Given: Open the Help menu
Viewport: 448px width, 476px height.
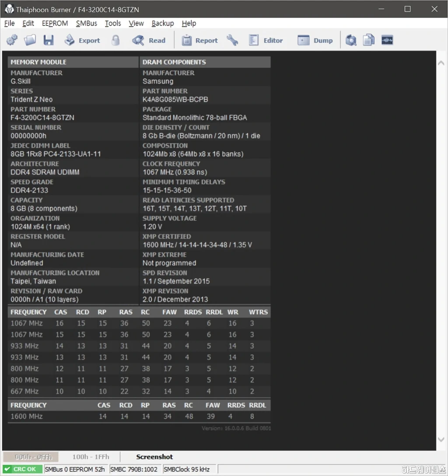Looking at the screenshot, I should pos(189,23).
